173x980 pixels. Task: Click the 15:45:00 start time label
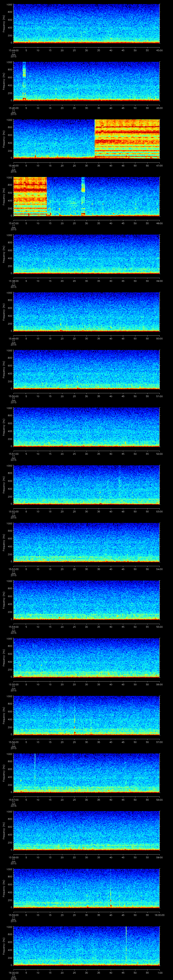coord(13,108)
